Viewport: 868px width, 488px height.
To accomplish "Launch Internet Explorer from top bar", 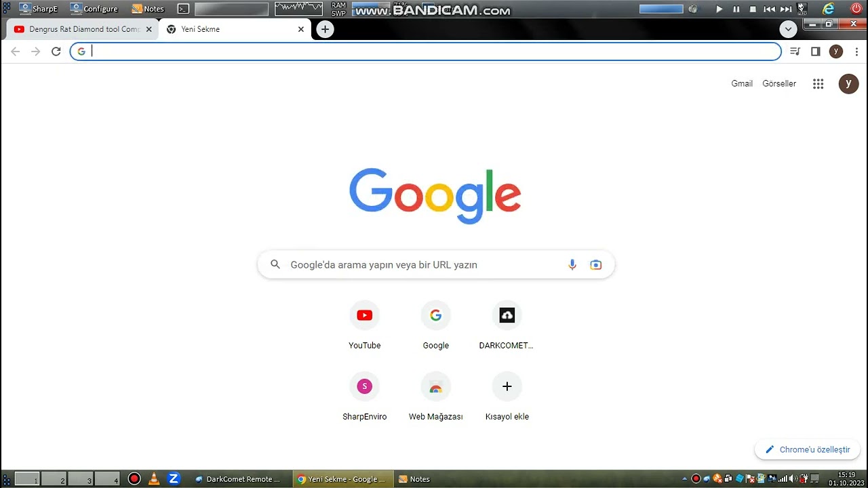I will tap(828, 9).
